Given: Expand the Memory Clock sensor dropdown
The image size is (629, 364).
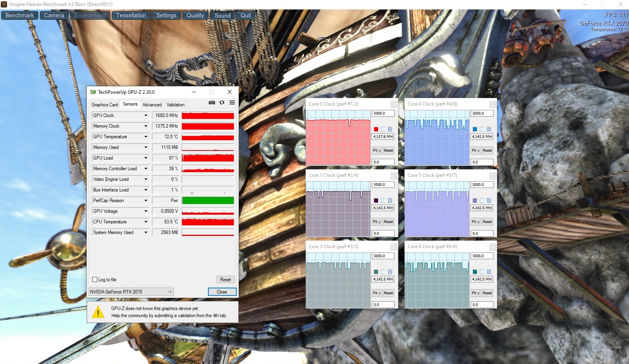Looking at the screenshot, I should pyautogui.click(x=146, y=126).
